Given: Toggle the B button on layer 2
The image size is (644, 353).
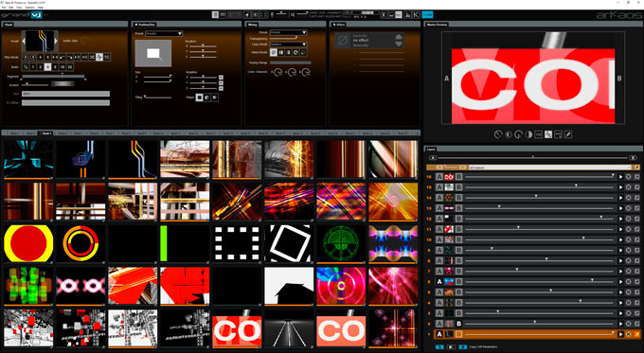Looking at the screenshot, I should (x=458, y=324).
